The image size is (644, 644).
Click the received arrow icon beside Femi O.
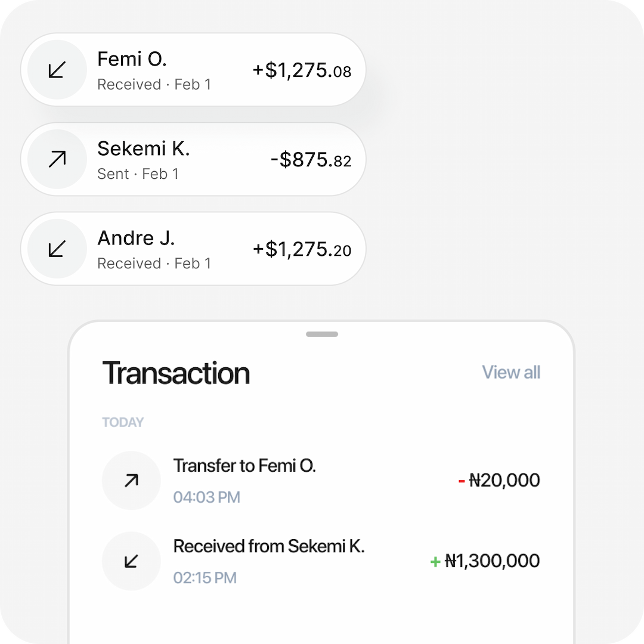[x=57, y=70]
